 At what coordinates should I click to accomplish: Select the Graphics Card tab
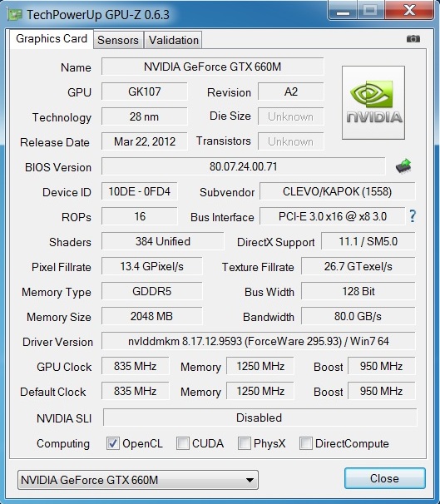coord(52,39)
